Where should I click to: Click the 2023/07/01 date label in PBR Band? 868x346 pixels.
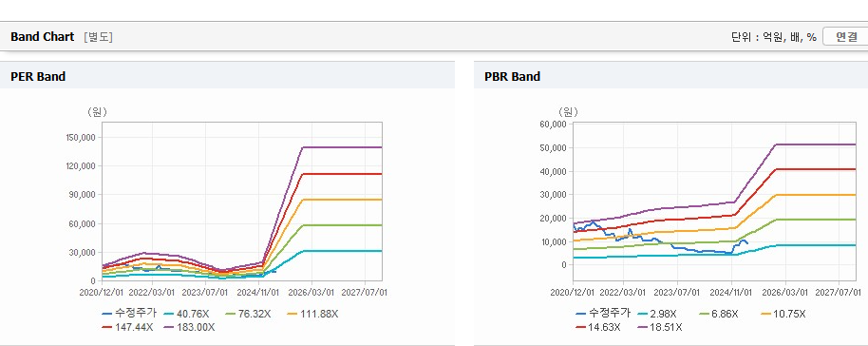tap(677, 292)
